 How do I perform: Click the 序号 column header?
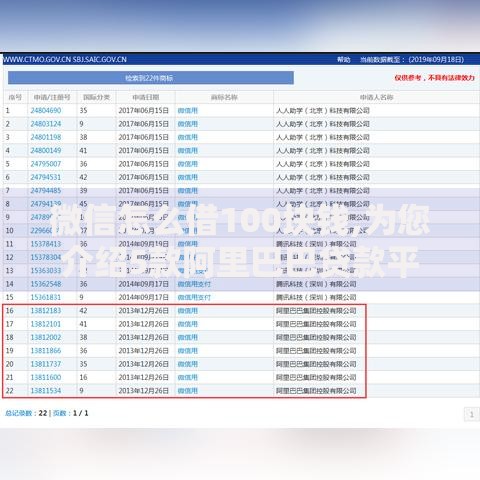15,97
